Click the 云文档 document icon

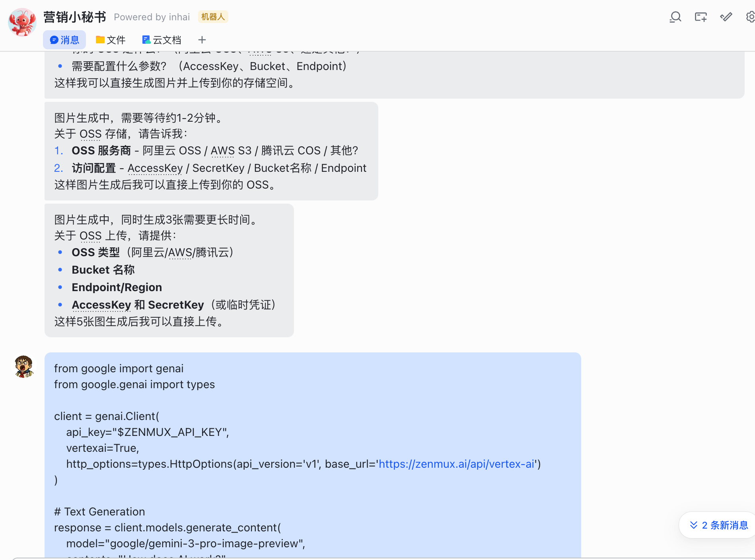click(146, 40)
